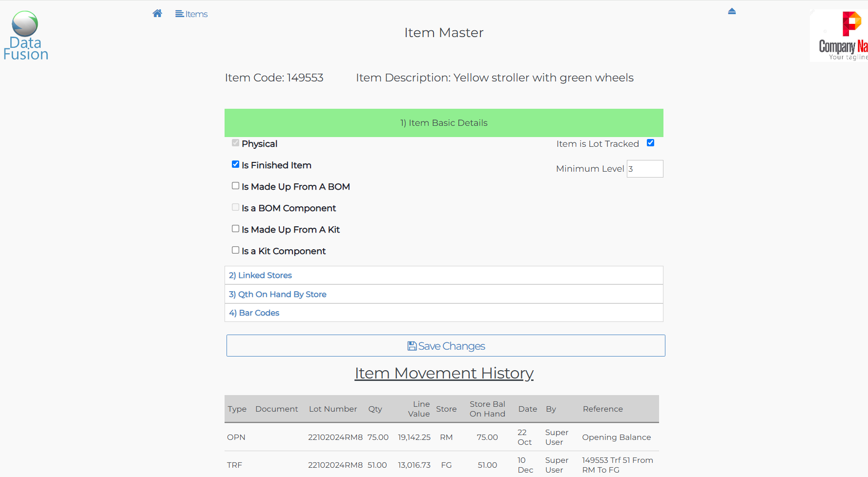
Task: Click the eject arrow icon at top
Action: pos(731,11)
